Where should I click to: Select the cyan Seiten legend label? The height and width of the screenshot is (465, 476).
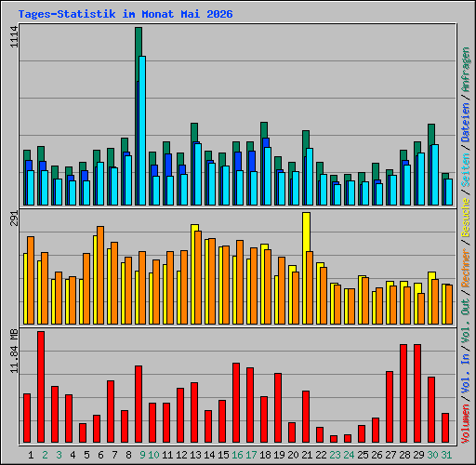pos(465,170)
